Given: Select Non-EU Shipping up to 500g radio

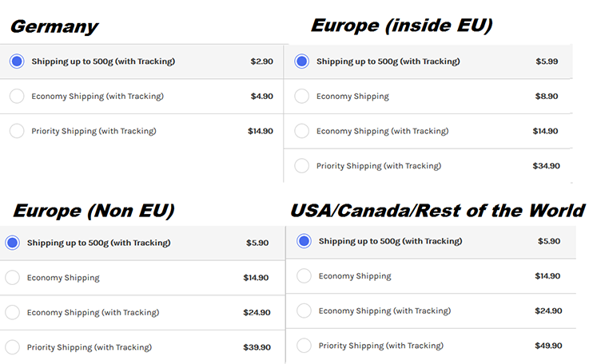Looking at the screenshot, I should (x=12, y=243).
